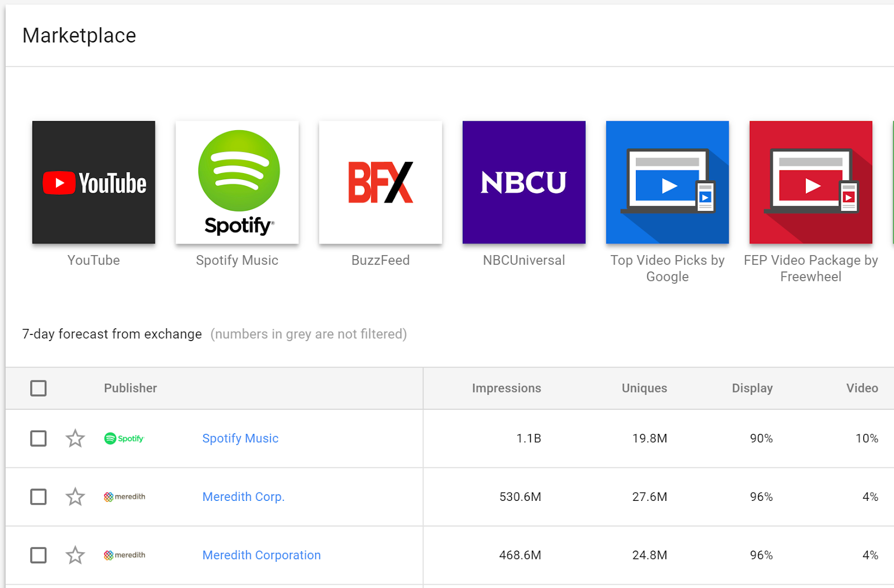The height and width of the screenshot is (588, 894).
Task: Open the Spotify Music publisher link
Action: click(x=240, y=438)
